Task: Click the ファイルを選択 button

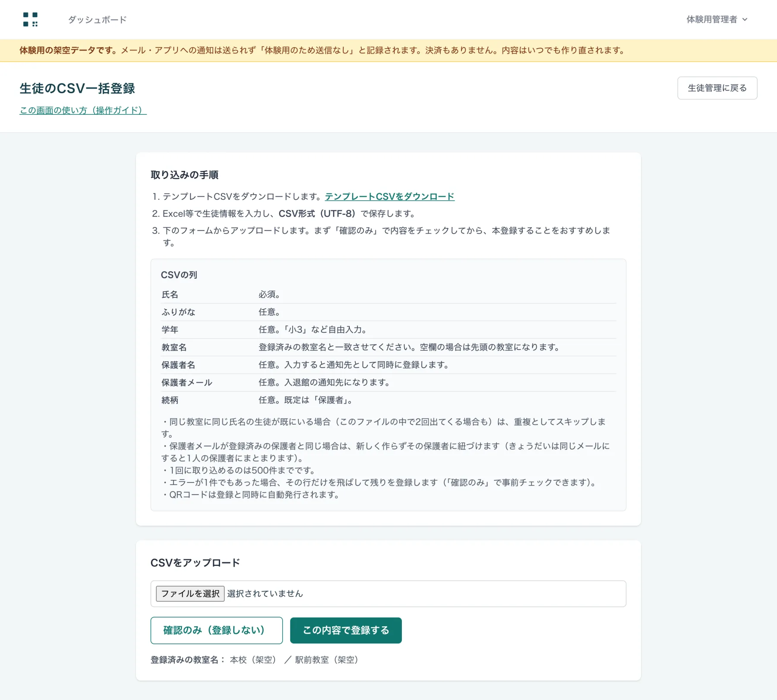Action: pyautogui.click(x=190, y=594)
